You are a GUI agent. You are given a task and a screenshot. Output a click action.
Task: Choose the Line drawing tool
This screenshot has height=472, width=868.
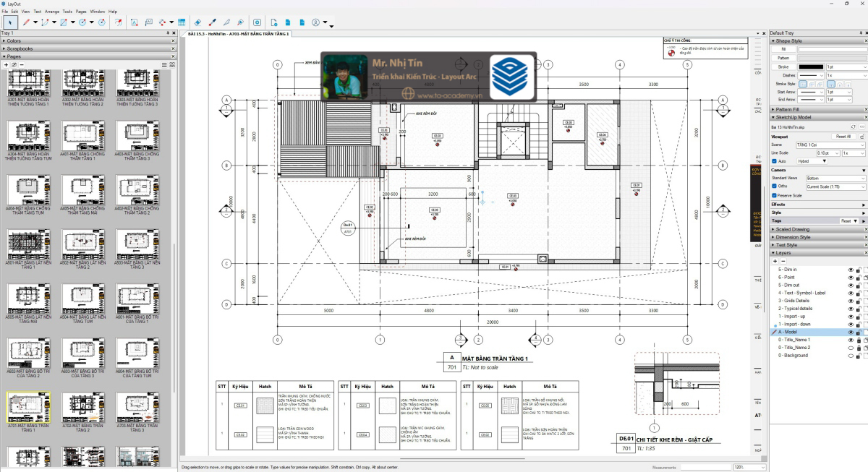[26, 22]
